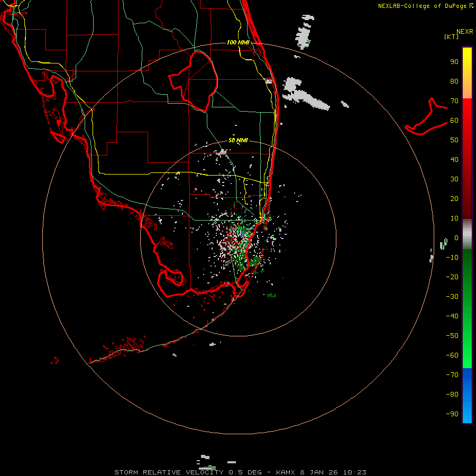The height and width of the screenshot is (476, 476).
Task: Click the 100 NMI range ring label
Action: 238,42
